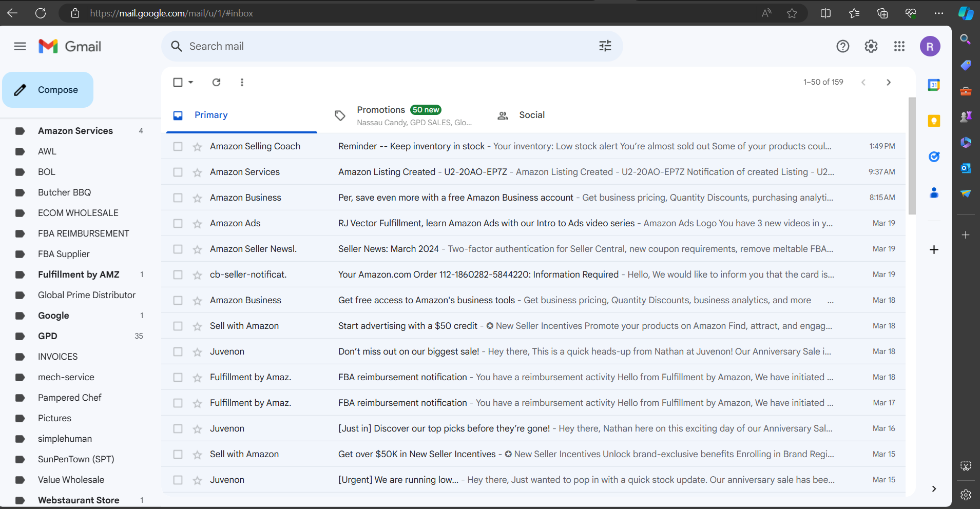
Task: Open Amazon Listing Created email
Action: click(533, 172)
